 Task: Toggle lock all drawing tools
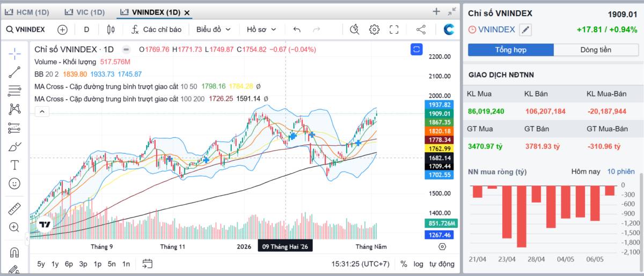coord(14,270)
